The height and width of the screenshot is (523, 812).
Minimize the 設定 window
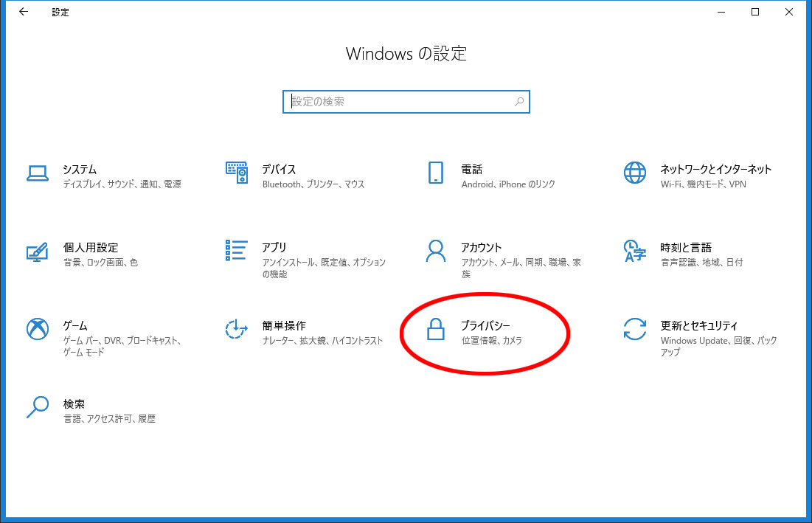(721, 12)
